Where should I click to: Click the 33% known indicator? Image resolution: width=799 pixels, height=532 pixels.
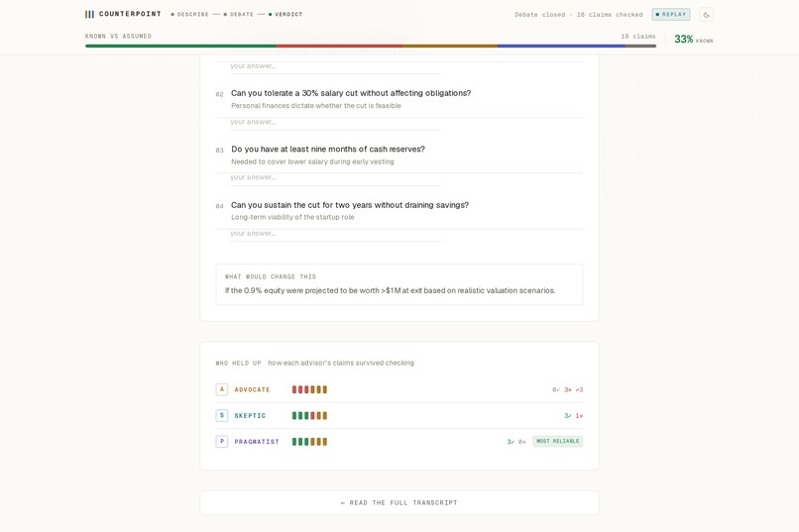pyautogui.click(x=693, y=40)
